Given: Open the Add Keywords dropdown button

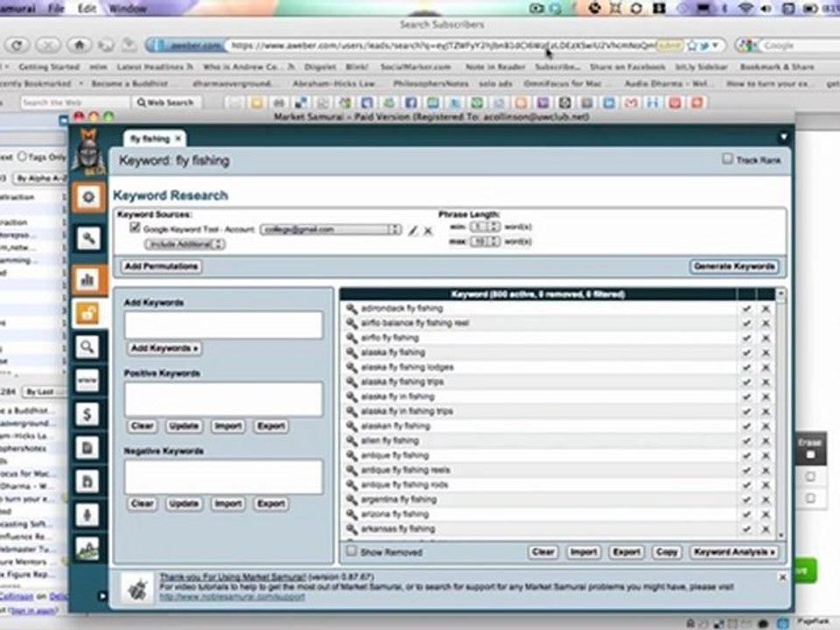Looking at the screenshot, I should coord(164,349).
